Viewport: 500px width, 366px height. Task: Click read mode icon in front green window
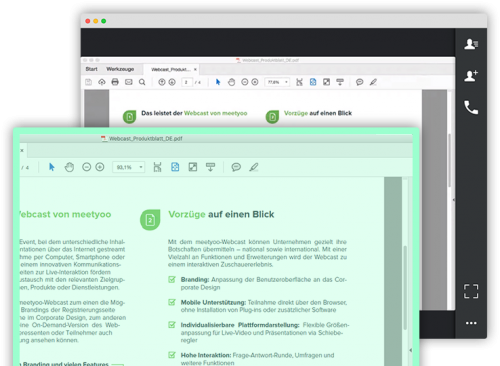point(210,167)
